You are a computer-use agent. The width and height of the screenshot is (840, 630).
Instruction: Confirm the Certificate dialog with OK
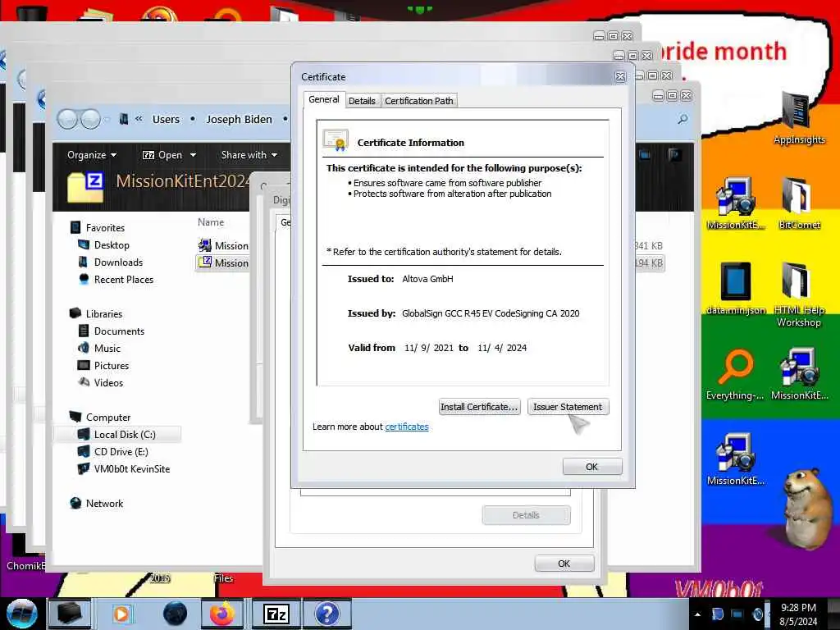[x=592, y=467]
